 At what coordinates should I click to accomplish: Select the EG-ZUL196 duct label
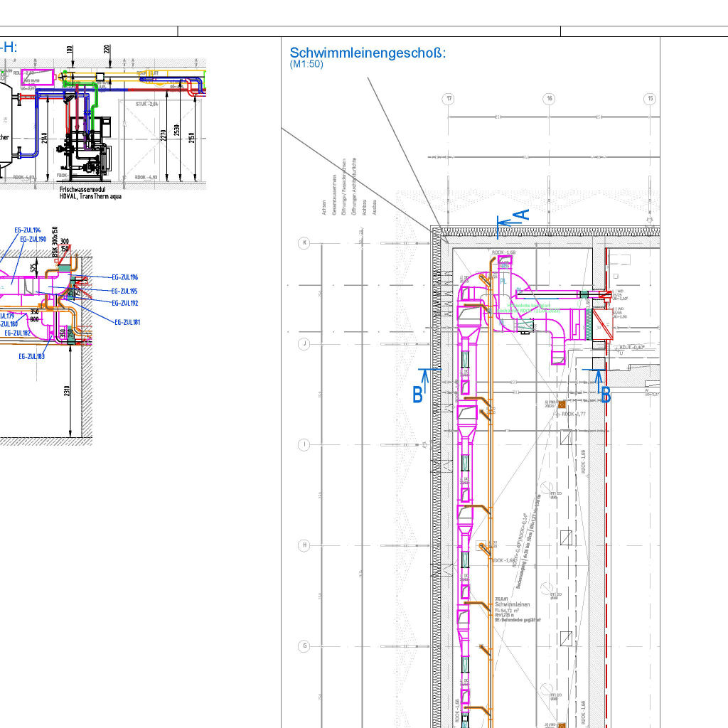124,277
